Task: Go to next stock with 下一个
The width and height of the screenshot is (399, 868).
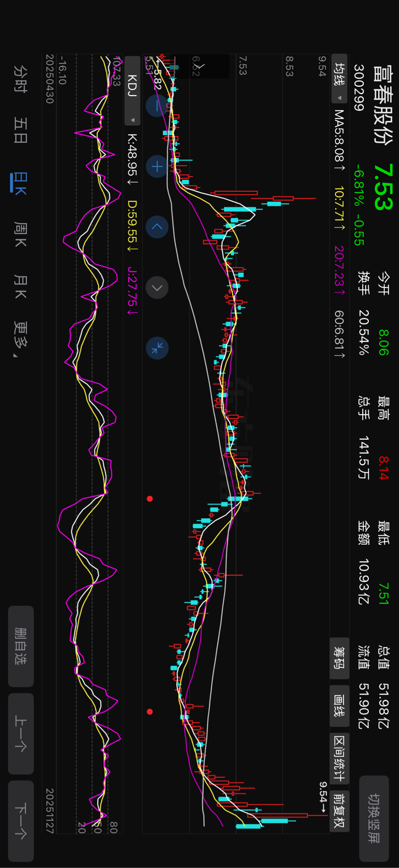Action: point(21,821)
